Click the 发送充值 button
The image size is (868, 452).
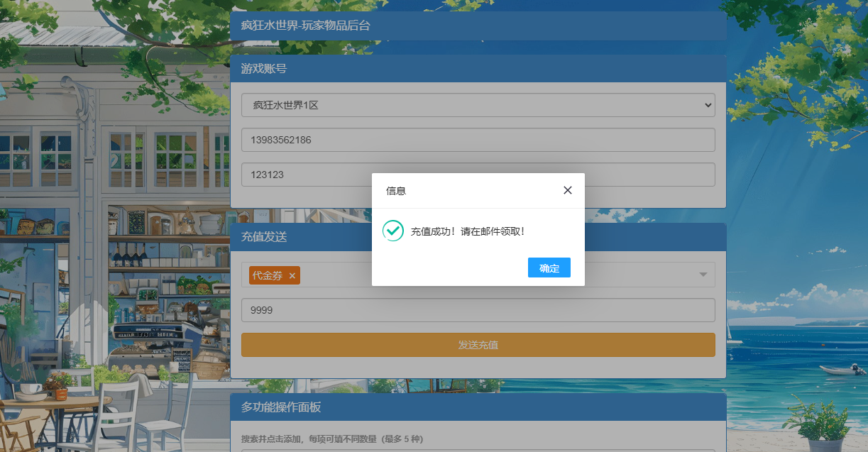(478, 345)
